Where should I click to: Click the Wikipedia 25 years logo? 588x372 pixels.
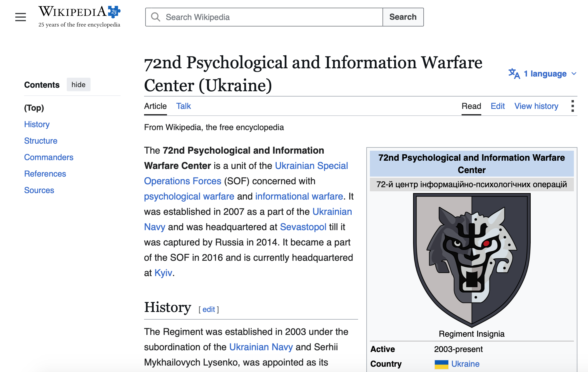click(x=79, y=17)
